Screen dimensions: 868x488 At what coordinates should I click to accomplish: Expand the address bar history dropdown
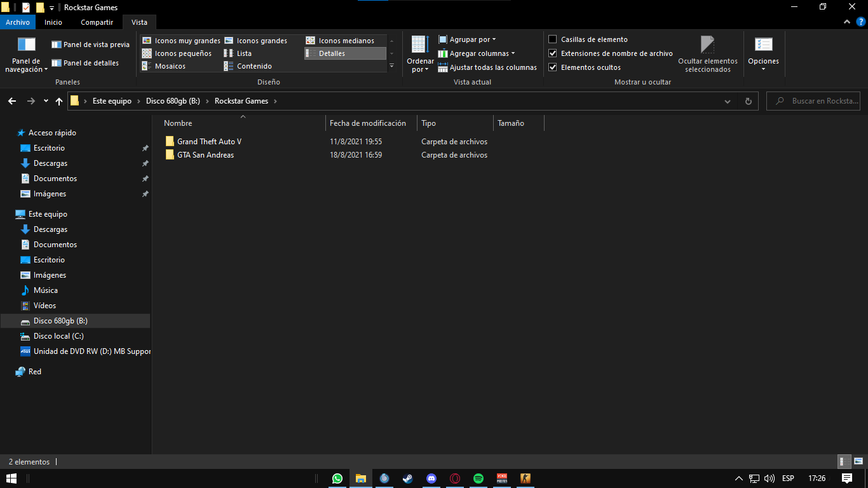[x=728, y=101]
